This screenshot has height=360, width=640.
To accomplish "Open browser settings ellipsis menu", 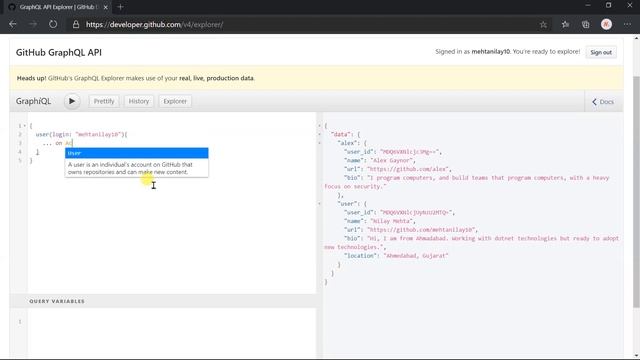I will pos(627,24).
